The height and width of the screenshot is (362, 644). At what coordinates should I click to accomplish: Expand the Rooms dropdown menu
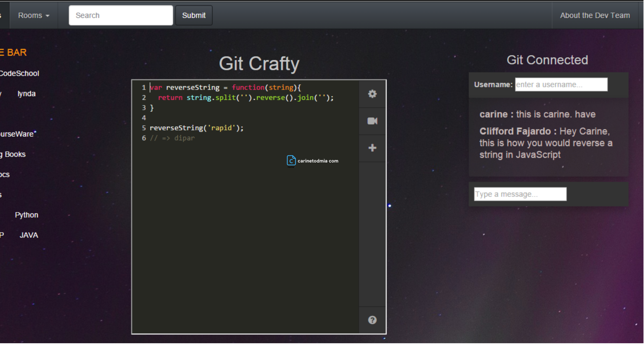[33, 15]
